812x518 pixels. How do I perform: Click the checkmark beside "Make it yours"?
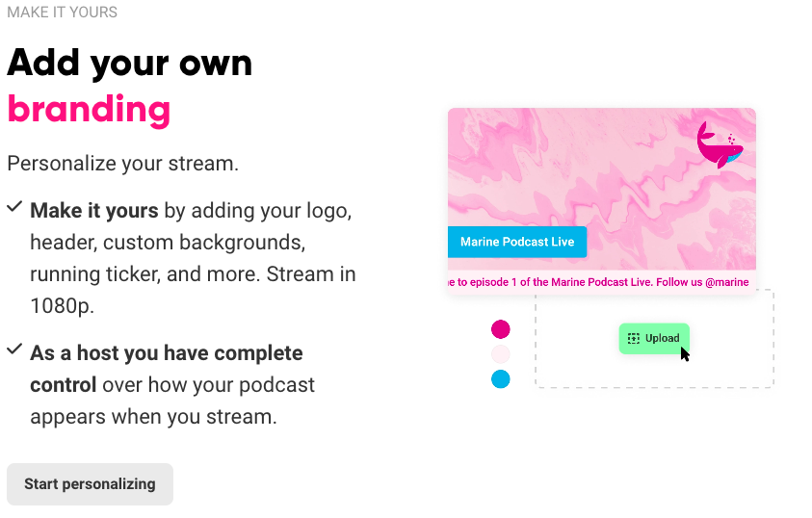14,208
